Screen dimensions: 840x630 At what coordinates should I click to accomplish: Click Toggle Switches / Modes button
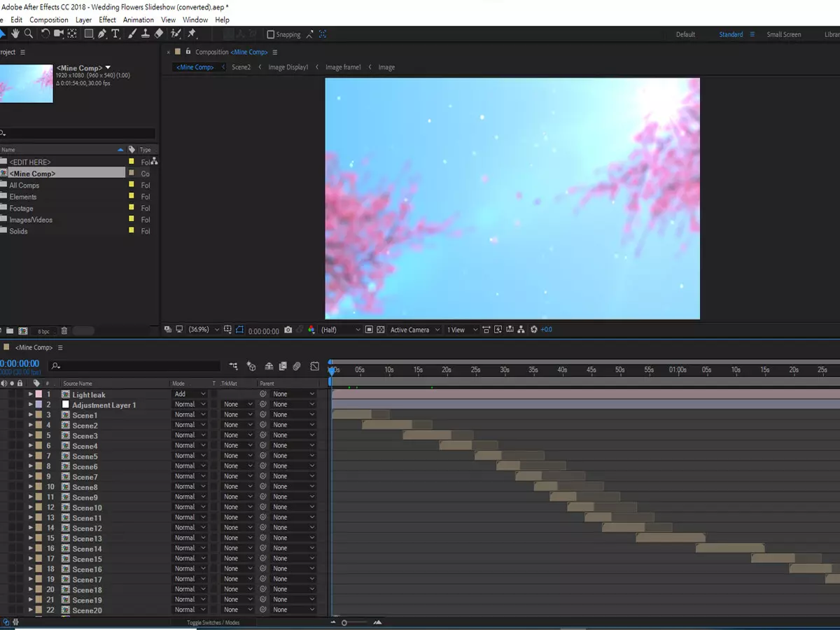[213, 622]
